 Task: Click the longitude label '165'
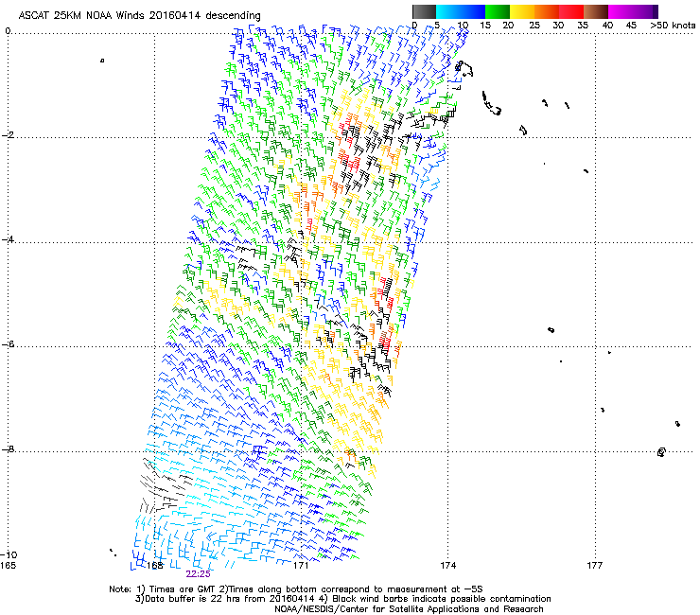click(x=8, y=566)
